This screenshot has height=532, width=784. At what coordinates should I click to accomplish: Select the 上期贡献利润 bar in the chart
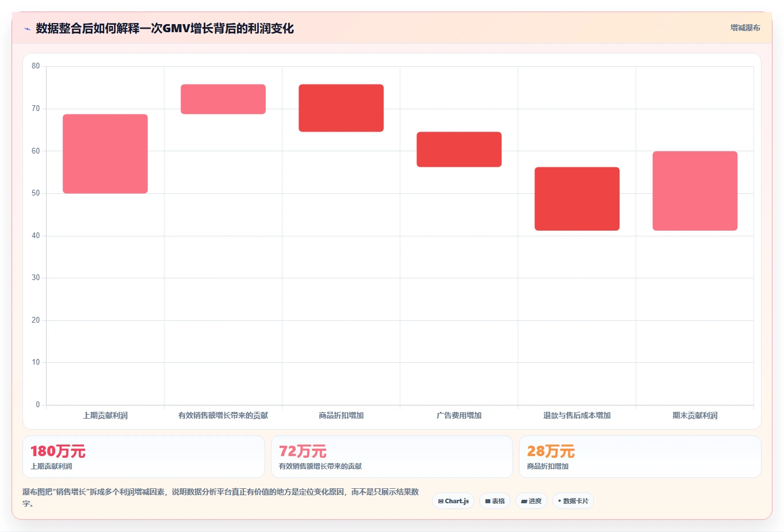[105, 154]
